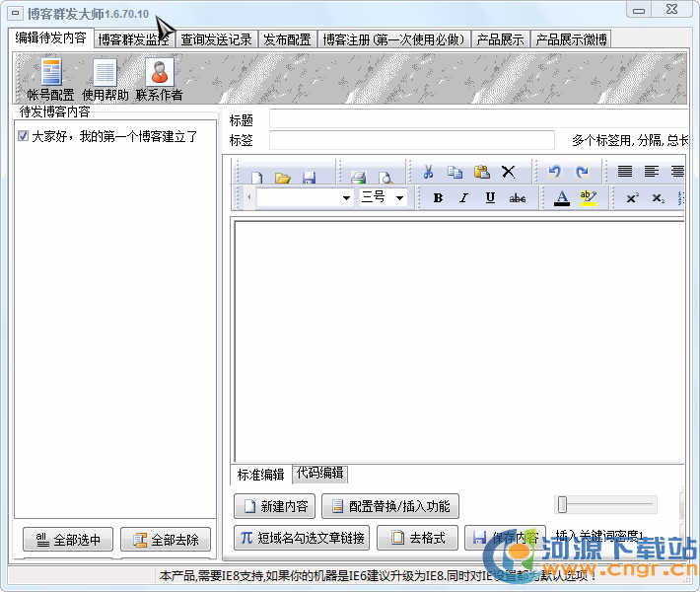Click the copy icon in editor toolbar

(x=455, y=172)
